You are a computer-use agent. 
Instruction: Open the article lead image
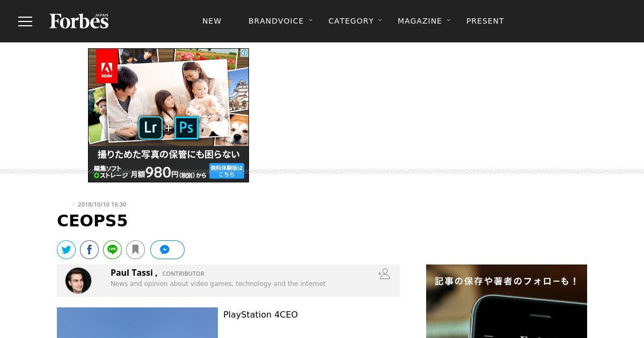click(x=137, y=322)
